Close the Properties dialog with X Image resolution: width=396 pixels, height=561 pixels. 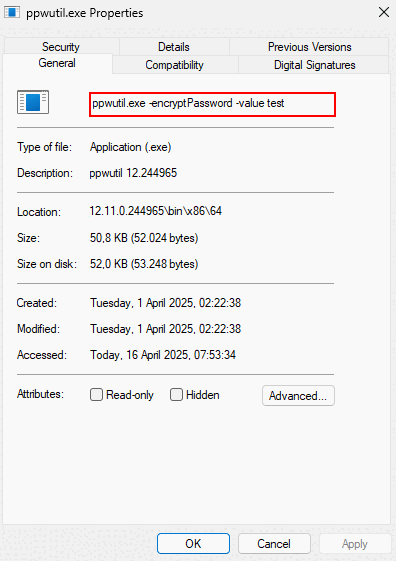click(x=384, y=13)
